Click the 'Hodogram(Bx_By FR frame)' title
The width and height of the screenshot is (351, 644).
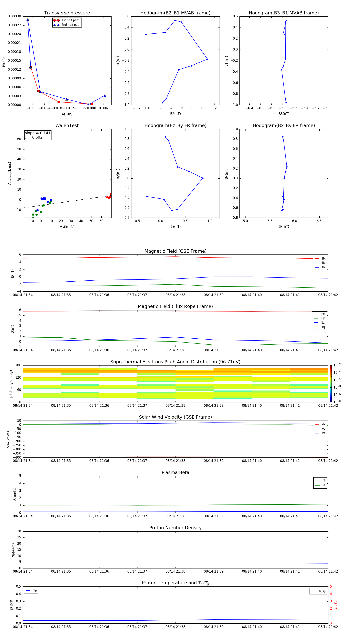click(284, 125)
